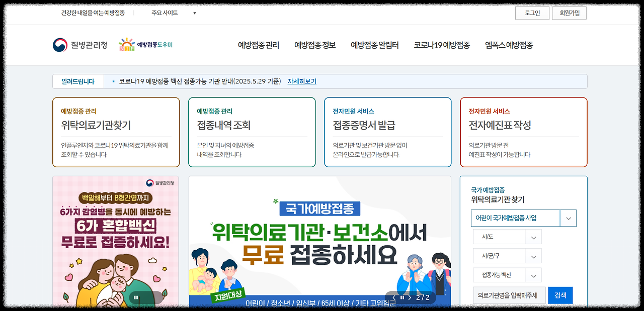The height and width of the screenshot is (311, 644).
Task: Open the 자세히보기 notice link
Action: [302, 81]
